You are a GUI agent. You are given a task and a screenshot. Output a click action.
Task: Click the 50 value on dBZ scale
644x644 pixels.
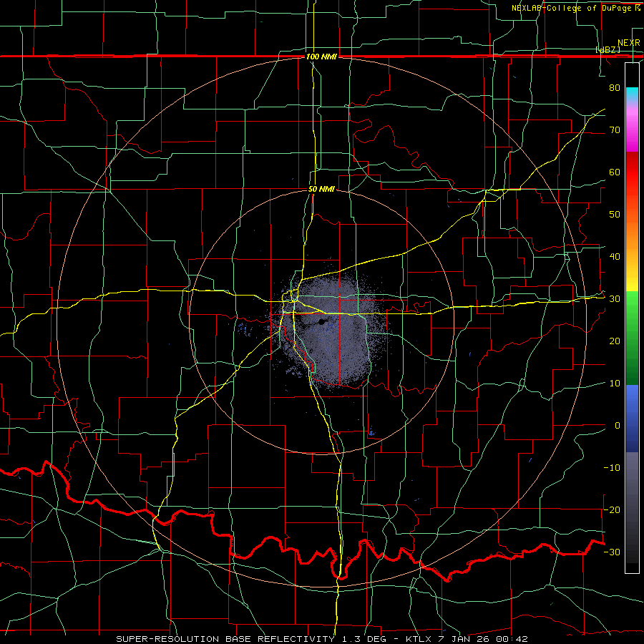point(615,215)
